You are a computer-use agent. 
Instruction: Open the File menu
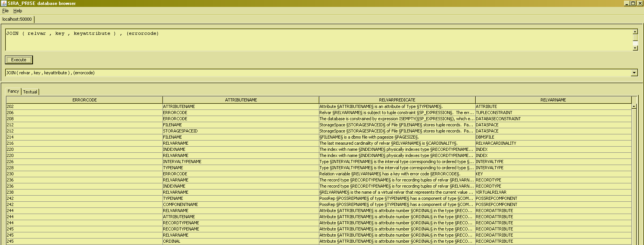(5, 11)
